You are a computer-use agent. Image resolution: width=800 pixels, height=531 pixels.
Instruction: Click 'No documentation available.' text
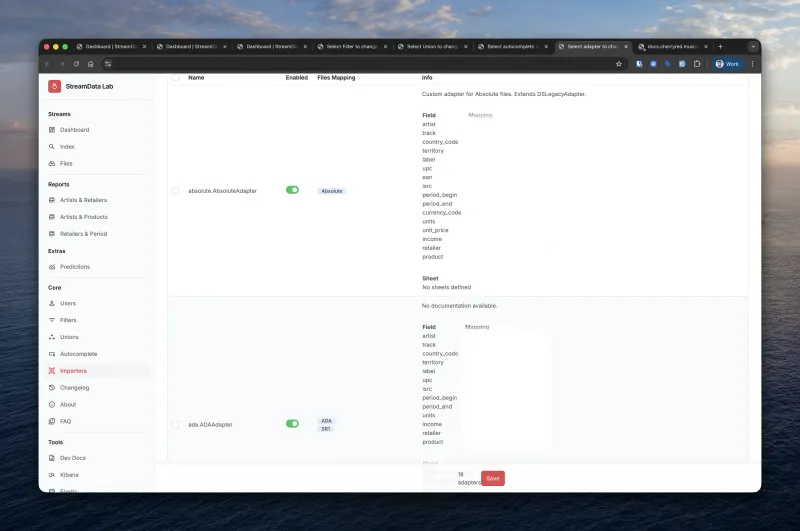click(460, 306)
